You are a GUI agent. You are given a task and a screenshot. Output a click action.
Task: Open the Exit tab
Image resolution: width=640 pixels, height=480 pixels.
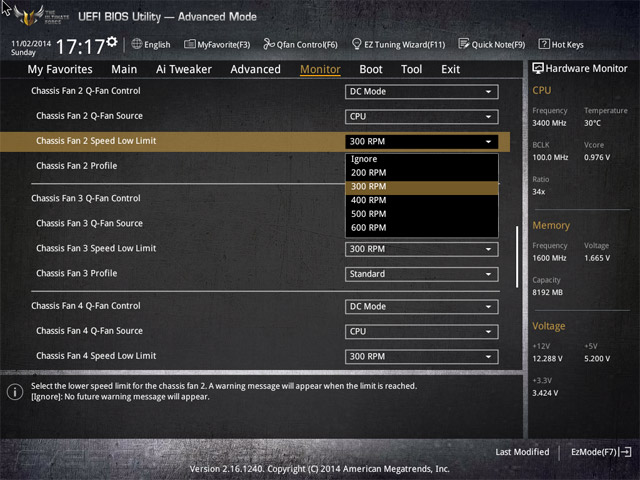(450, 69)
